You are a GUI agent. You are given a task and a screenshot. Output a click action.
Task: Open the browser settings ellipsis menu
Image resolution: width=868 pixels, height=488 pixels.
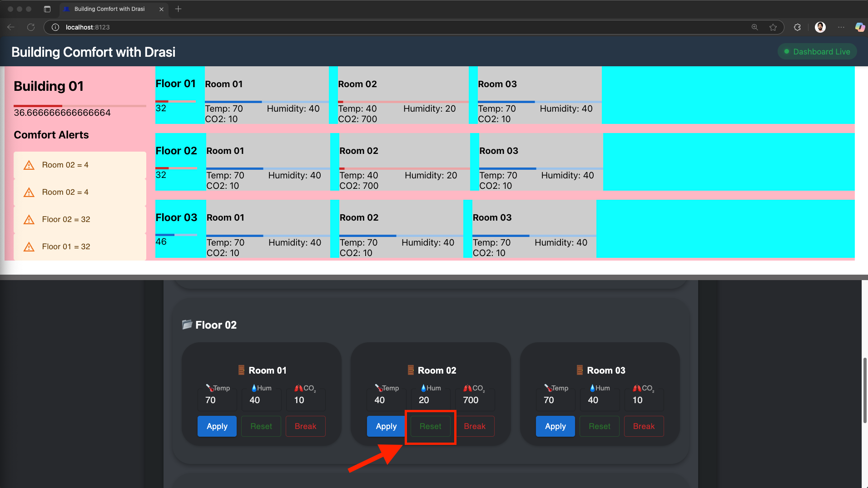click(x=841, y=27)
